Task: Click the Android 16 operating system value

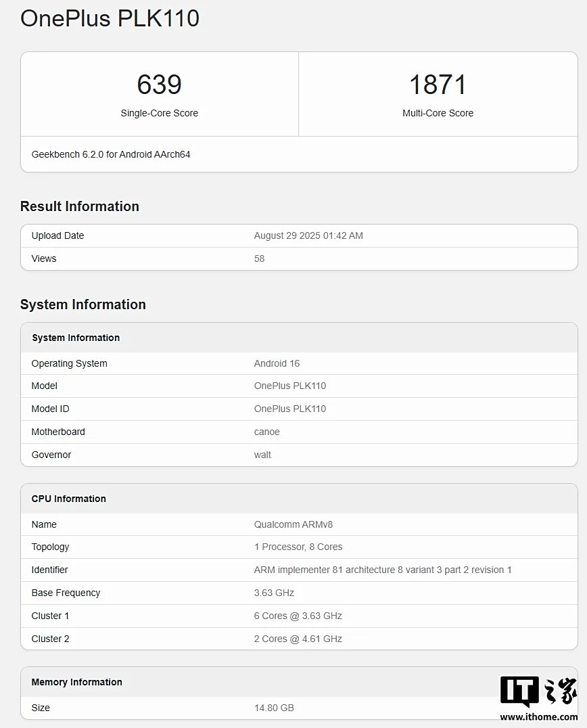Action: click(x=277, y=363)
